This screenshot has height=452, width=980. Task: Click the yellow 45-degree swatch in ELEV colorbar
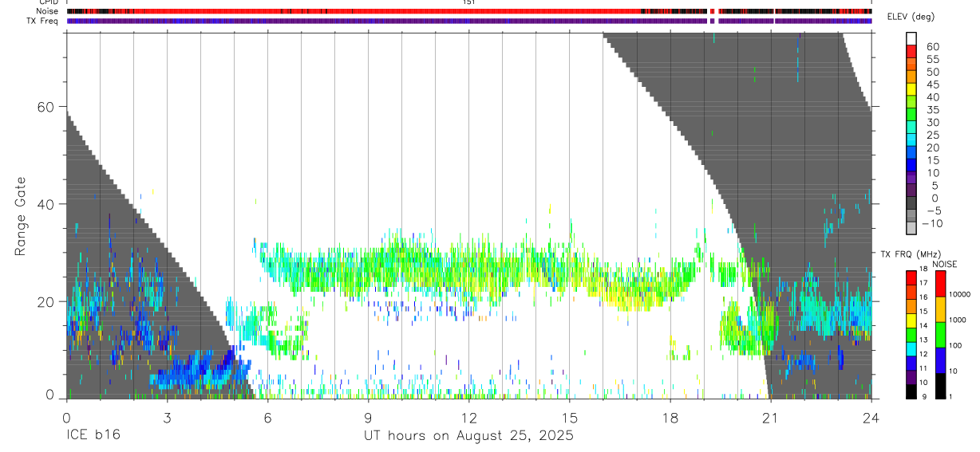[x=911, y=91]
